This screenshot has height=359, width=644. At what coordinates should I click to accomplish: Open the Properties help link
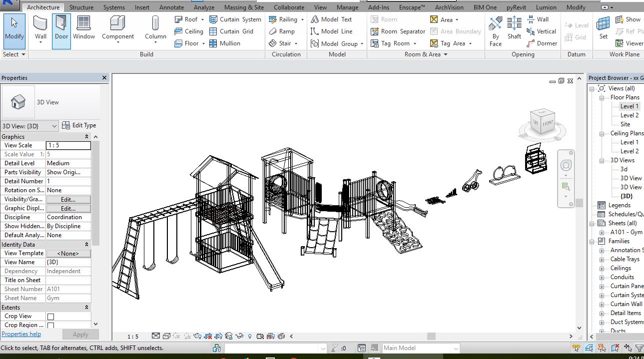click(21, 334)
